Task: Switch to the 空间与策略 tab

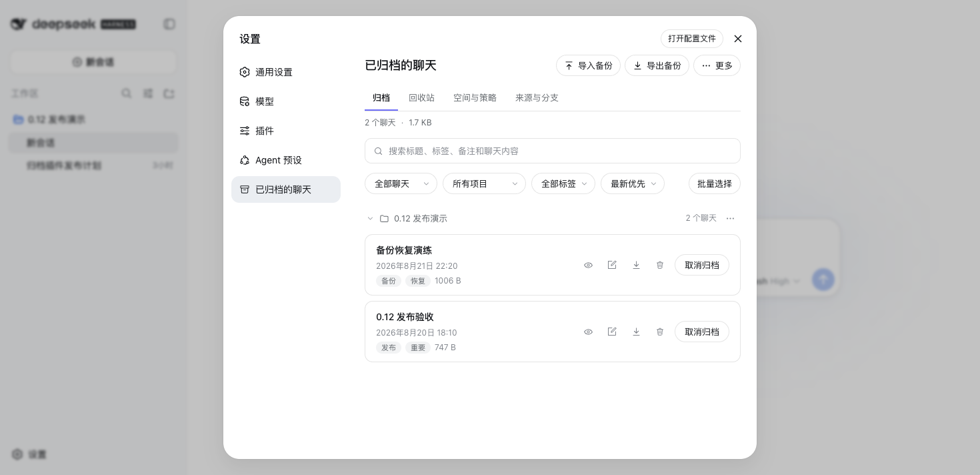Action: click(x=475, y=97)
